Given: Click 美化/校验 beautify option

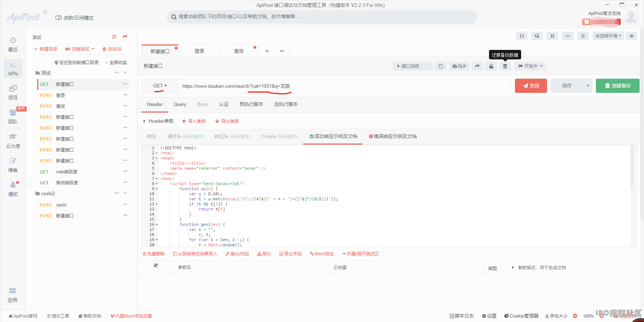Looking at the screenshot, I should point(237,254).
